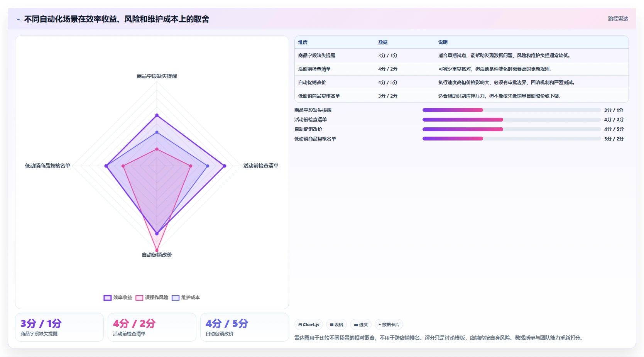Image resolution: width=644 pixels, height=357 pixels.
Task: Click the icon beside the page title
Action: [x=18, y=19]
